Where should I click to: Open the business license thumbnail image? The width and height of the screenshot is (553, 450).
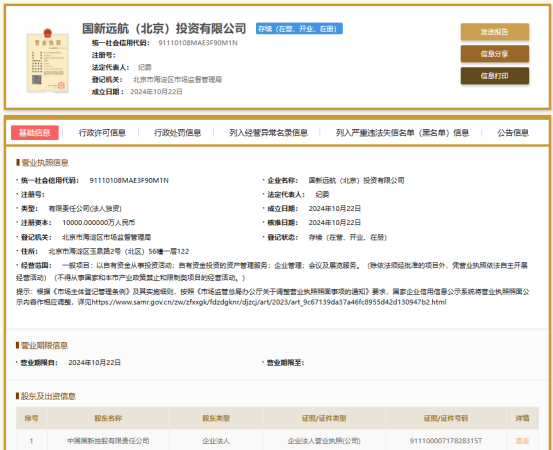coord(48,61)
